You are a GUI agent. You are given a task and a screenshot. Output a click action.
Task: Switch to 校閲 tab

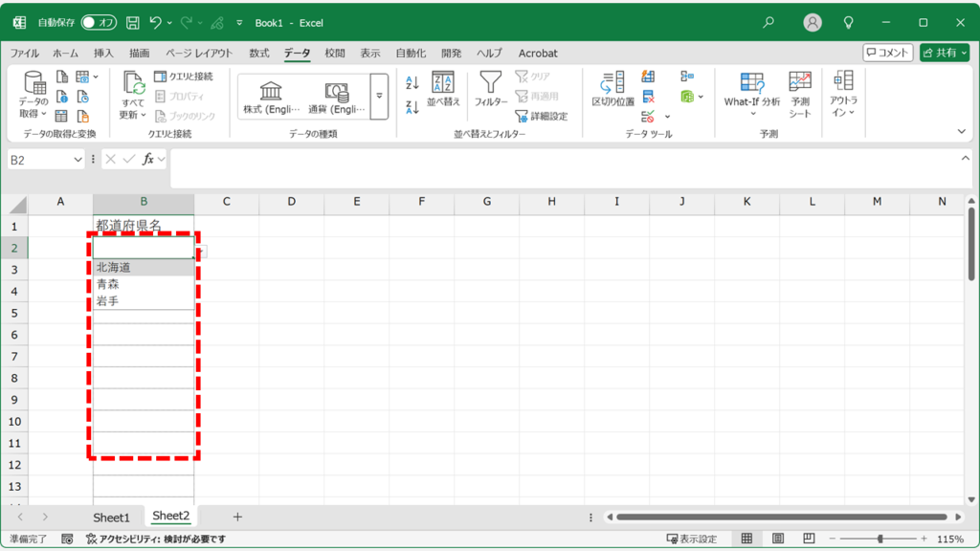(335, 54)
